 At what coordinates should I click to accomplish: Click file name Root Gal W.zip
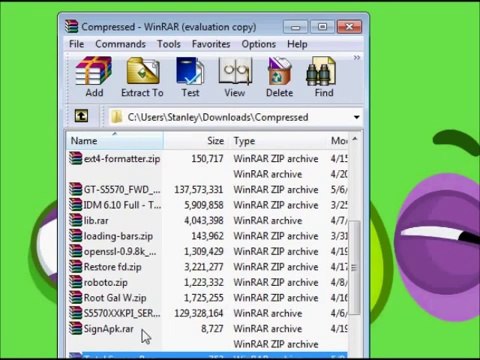(x=115, y=298)
